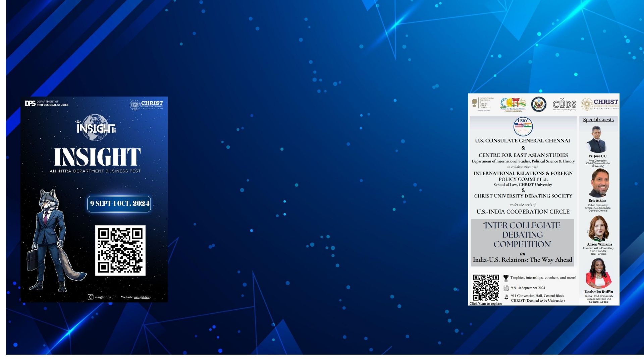Image resolution: width=644 pixels, height=362 pixels.
Task: Click the calendar icon beside September dates
Action: pyautogui.click(x=506, y=288)
